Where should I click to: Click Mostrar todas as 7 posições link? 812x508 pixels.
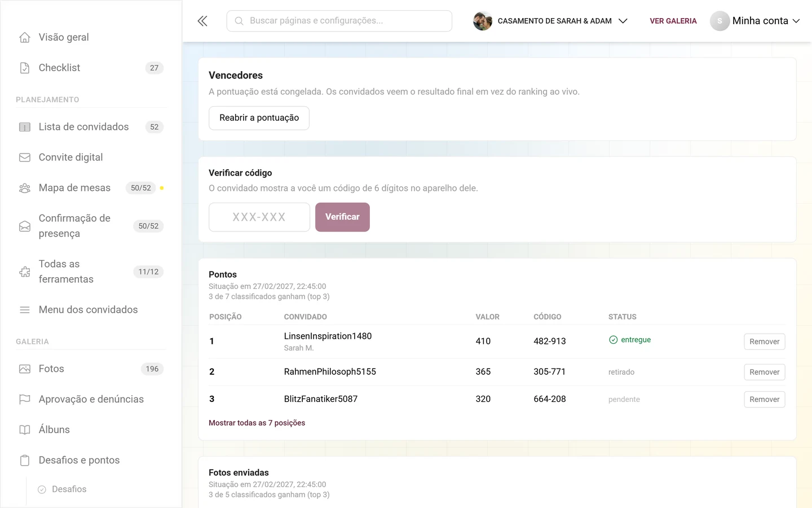click(x=257, y=423)
